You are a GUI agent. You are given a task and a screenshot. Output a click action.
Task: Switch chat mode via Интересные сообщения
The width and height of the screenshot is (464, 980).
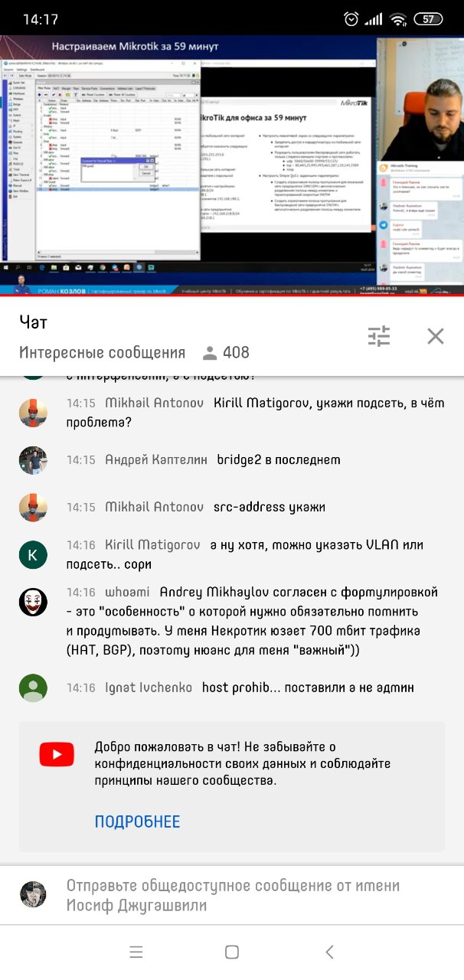click(x=103, y=353)
